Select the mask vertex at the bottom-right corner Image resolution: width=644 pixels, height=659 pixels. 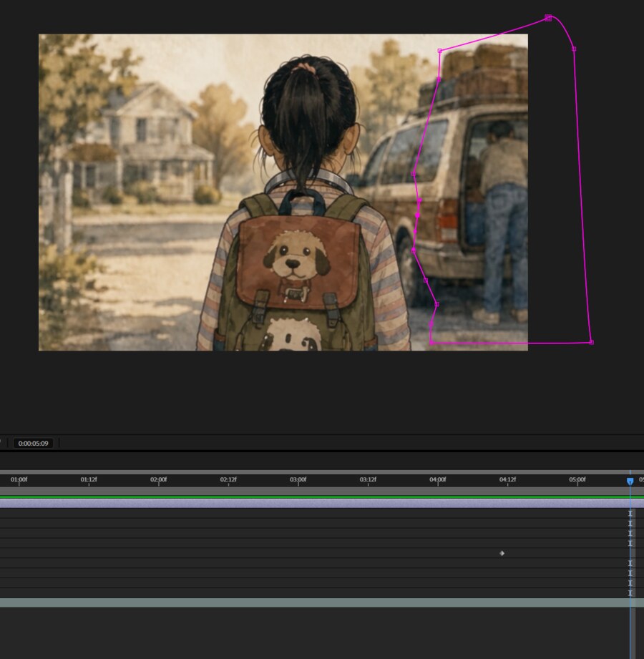tap(591, 342)
